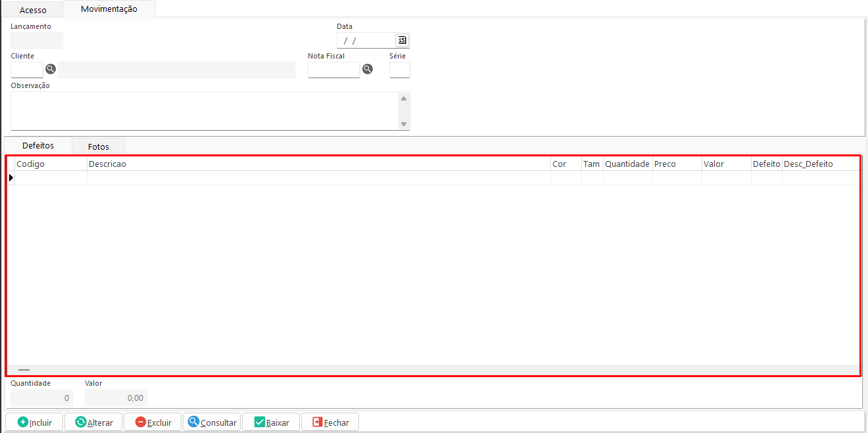Switch to the Acesso tab
Viewport: 868px width, 433px height.
coord(33,10)
